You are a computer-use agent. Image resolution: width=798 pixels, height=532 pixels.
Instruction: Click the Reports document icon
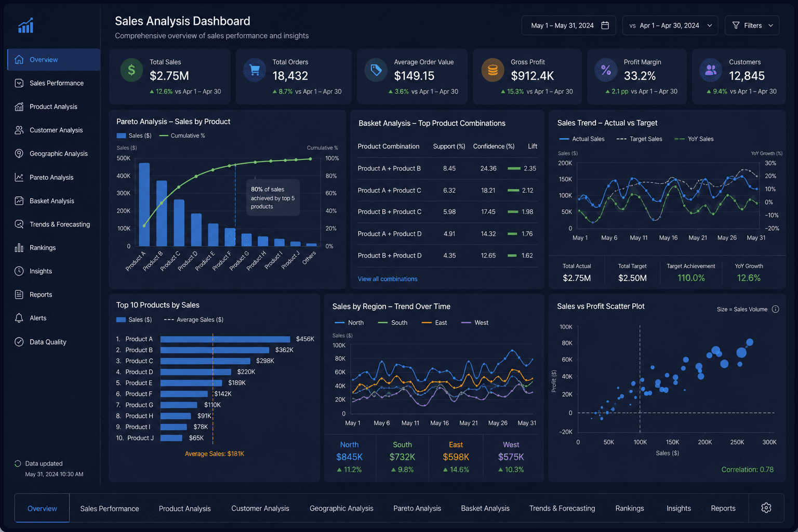pyautogui.click(x=19, y=295)
